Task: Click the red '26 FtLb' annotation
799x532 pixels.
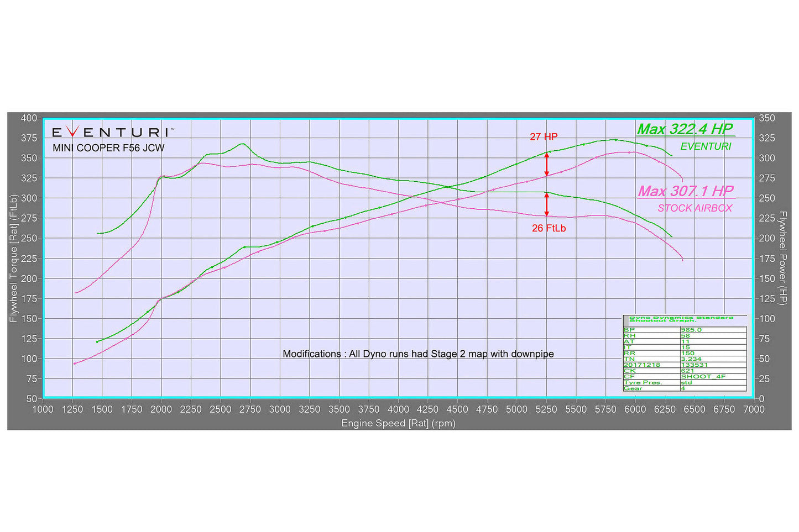Action: click(x=549, y=228)
